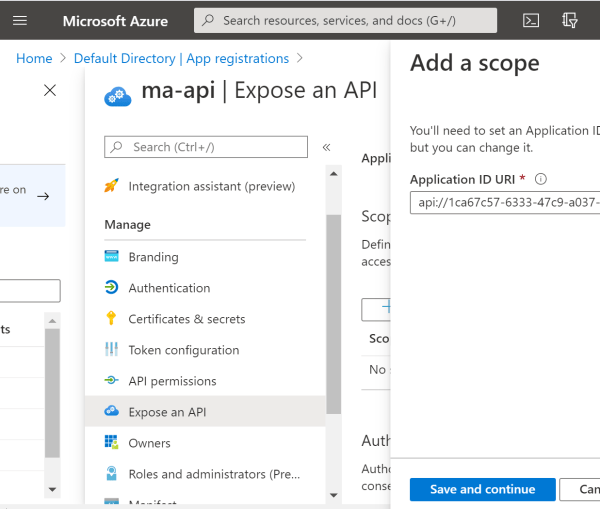Launch Cloud Shell from the top bar
The image size is (600, 509).
[x=531, y=21]
